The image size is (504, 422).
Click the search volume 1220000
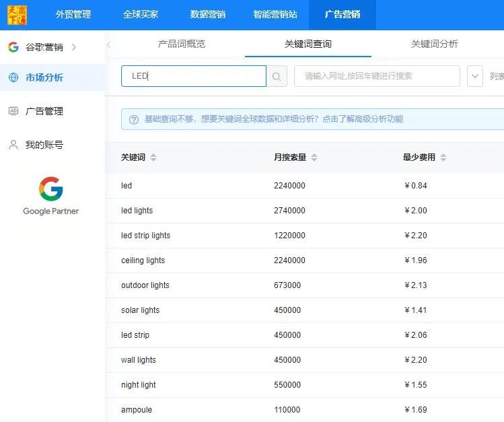pyautogui.click(x=289, y=236)
